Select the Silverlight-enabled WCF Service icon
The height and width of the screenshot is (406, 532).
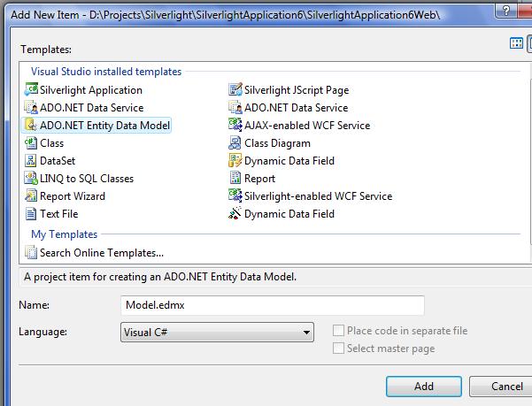click(235, 196)
